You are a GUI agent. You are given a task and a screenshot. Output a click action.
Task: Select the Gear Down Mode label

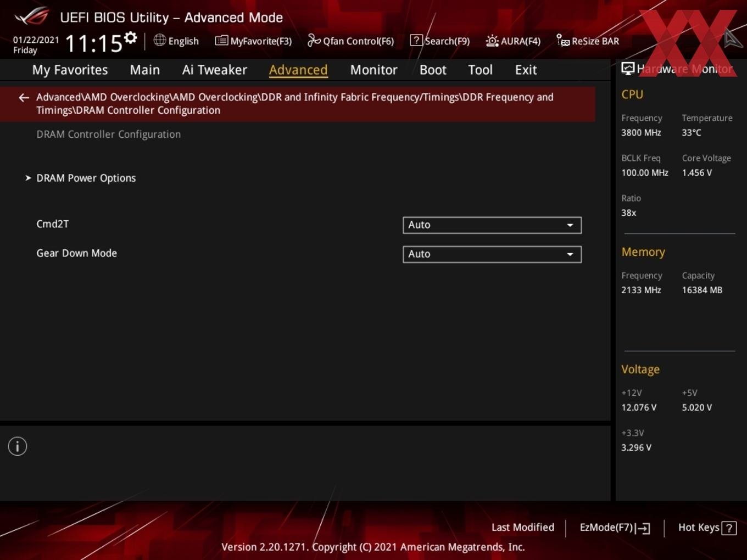(76, 253)
